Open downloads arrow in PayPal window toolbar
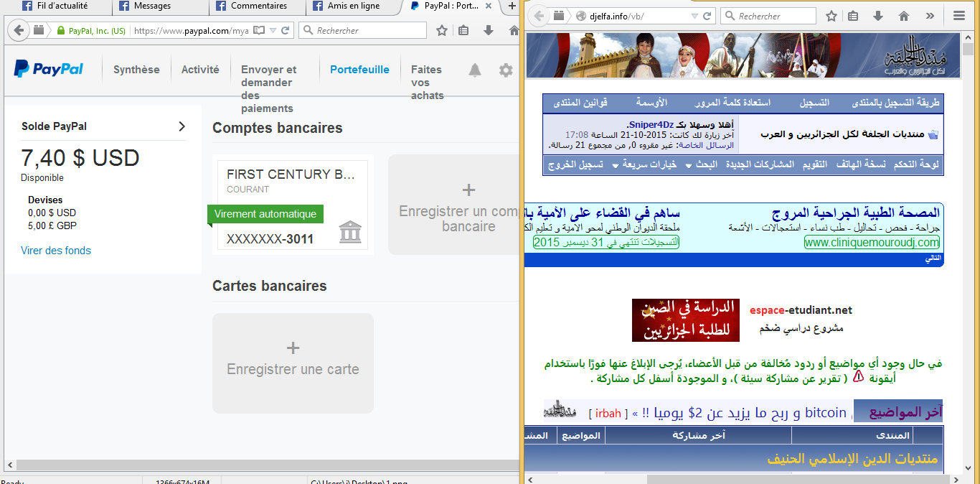 coord(489,31)
